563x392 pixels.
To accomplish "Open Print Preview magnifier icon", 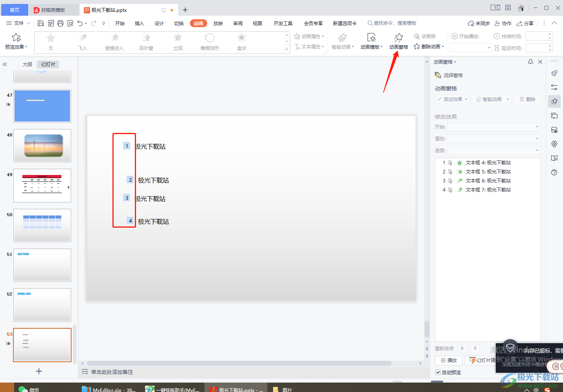I will coord(70,23).
